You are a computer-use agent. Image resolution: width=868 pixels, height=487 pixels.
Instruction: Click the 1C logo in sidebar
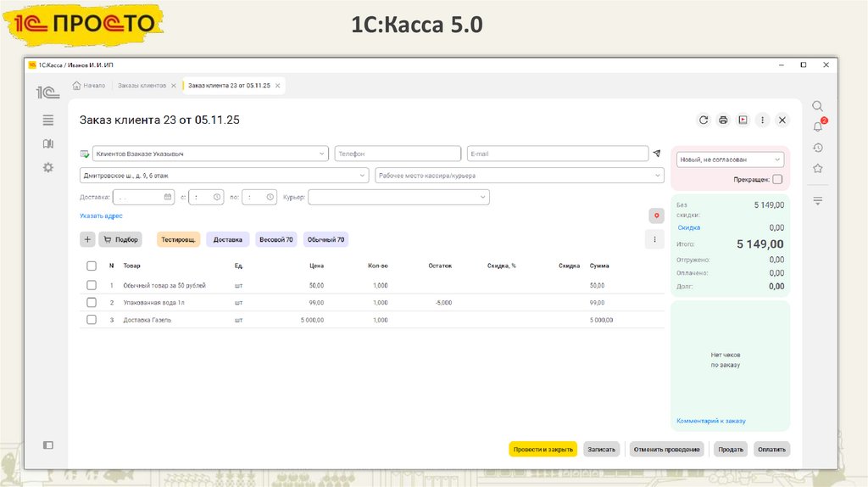pos(47,92)
